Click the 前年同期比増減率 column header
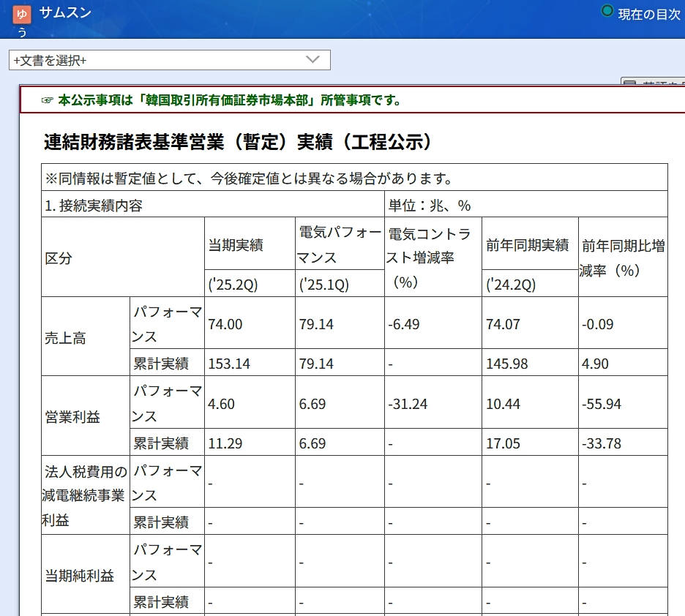 click(x=622, y=258)
